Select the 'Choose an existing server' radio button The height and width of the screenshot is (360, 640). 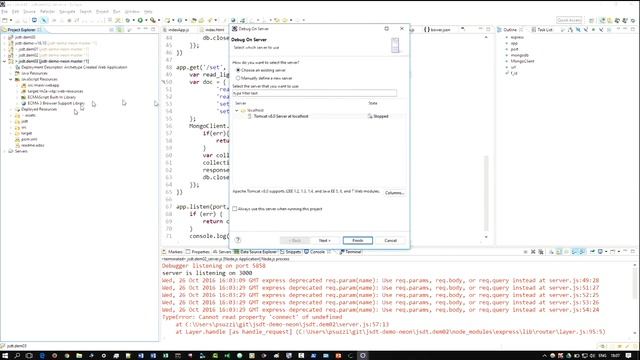tap(238, 70)
